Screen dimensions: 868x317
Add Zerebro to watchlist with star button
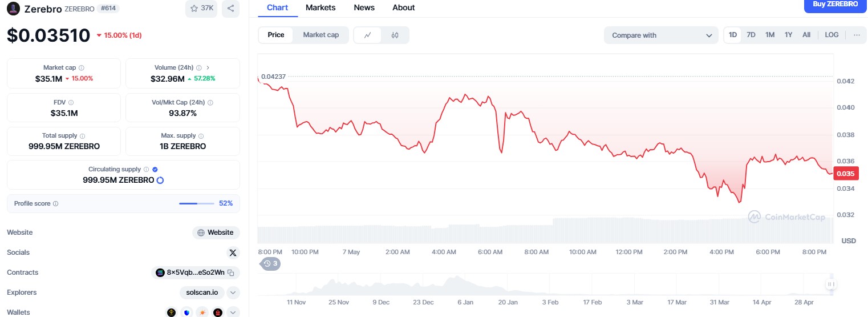click(x=201, y=9)
